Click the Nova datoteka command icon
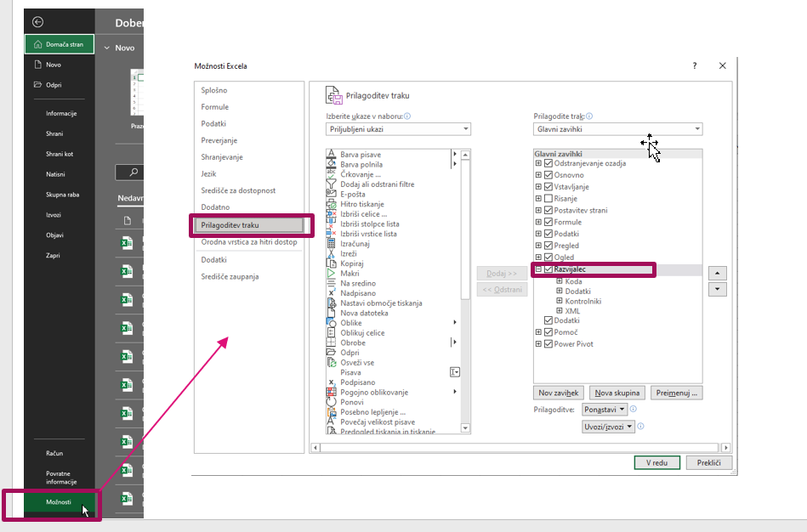The image size is (807, 532). pos(331,313)
